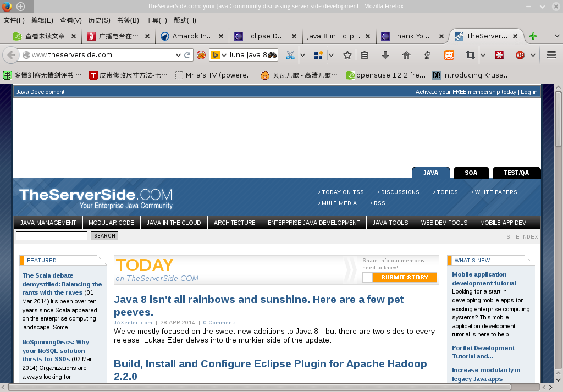Open the 工具(T) menu

click(x=156, y=20)
